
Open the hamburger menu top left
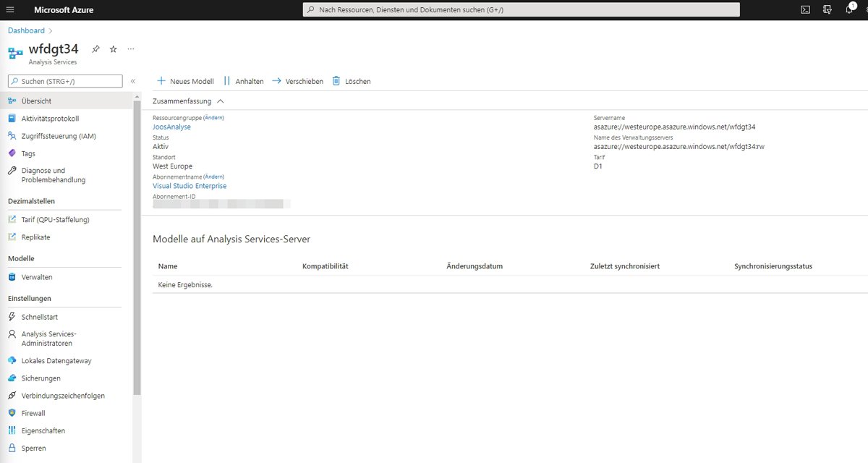9,9
